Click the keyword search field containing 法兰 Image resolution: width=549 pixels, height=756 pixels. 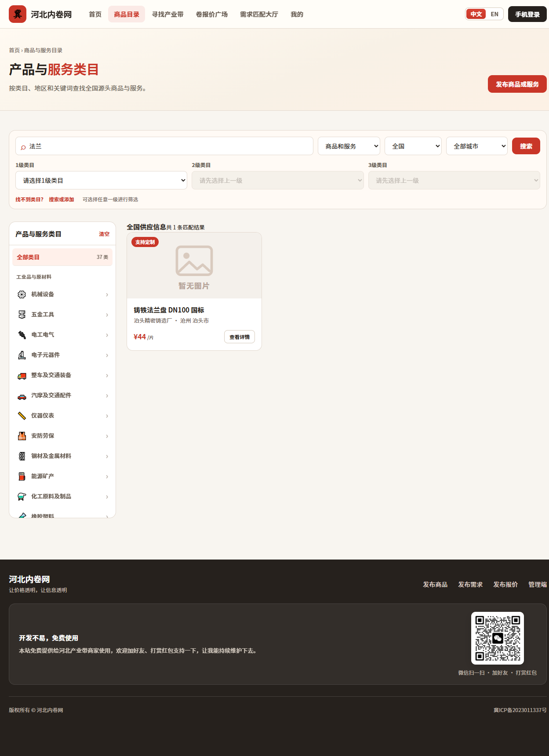point(164,146)
